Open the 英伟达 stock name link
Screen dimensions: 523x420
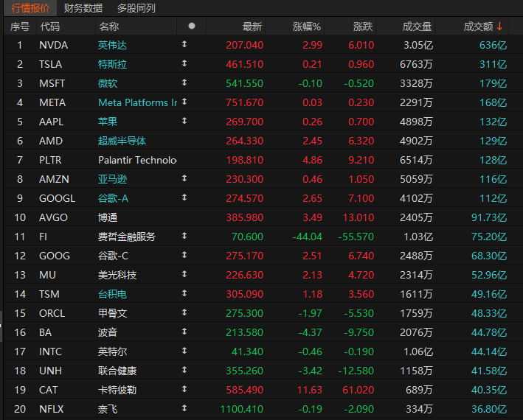112,45
